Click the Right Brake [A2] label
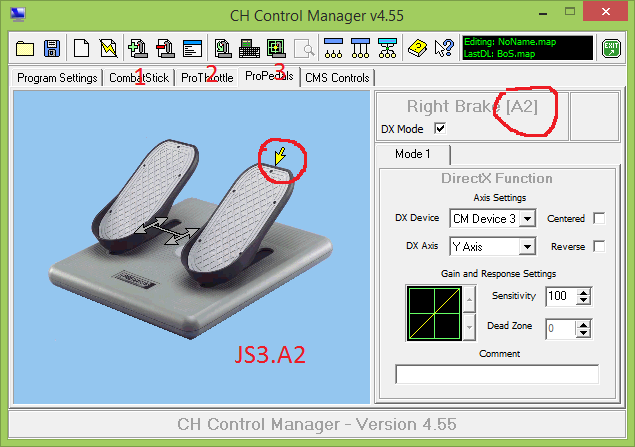Image resolution: width=635 pixels, height=447 pixels. point(472,106)
